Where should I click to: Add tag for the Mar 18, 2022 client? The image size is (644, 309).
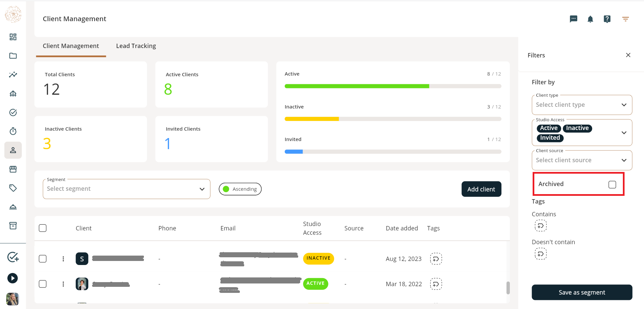coord(436,284)
